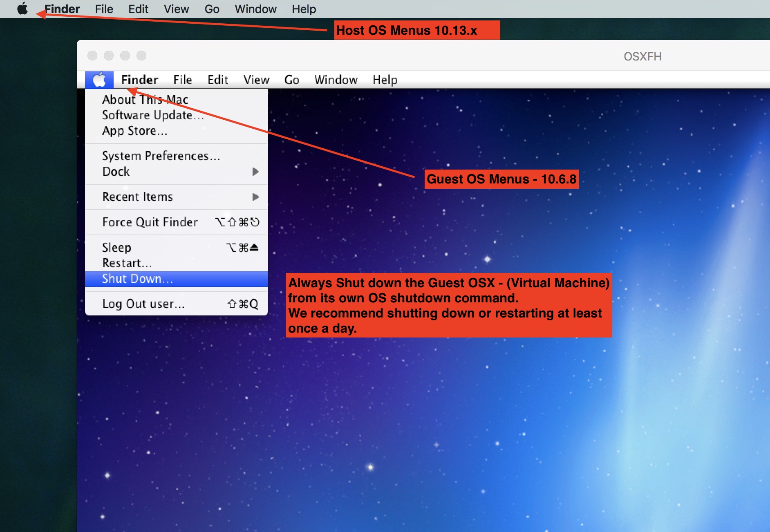
Task: Open guest View menu inside OSXFH window
Action: pyautogui.click(x=256, y=80)
